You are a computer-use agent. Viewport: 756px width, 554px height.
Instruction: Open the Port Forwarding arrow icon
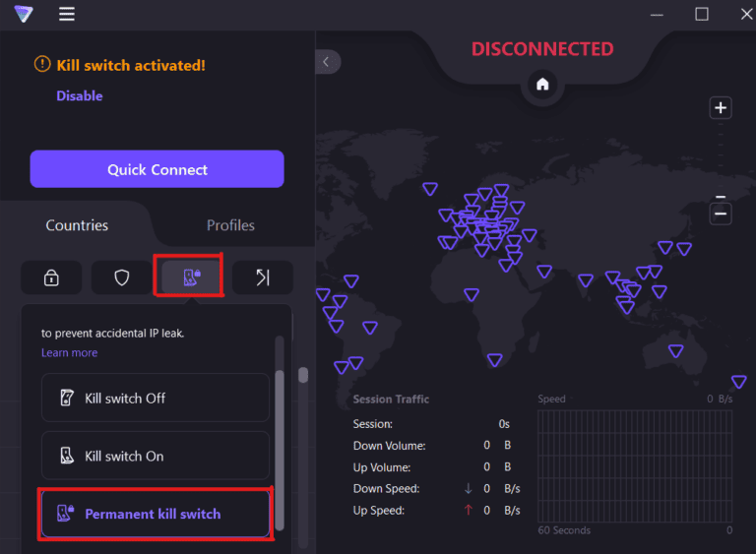pyautogui.click(x=263, y=277)
